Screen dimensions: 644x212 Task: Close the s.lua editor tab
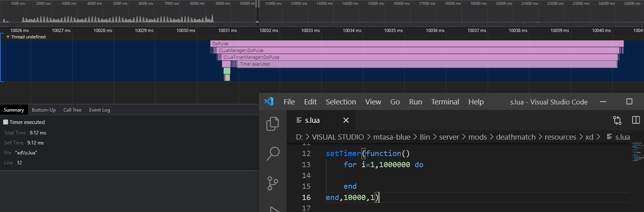[x=346, y=120]
